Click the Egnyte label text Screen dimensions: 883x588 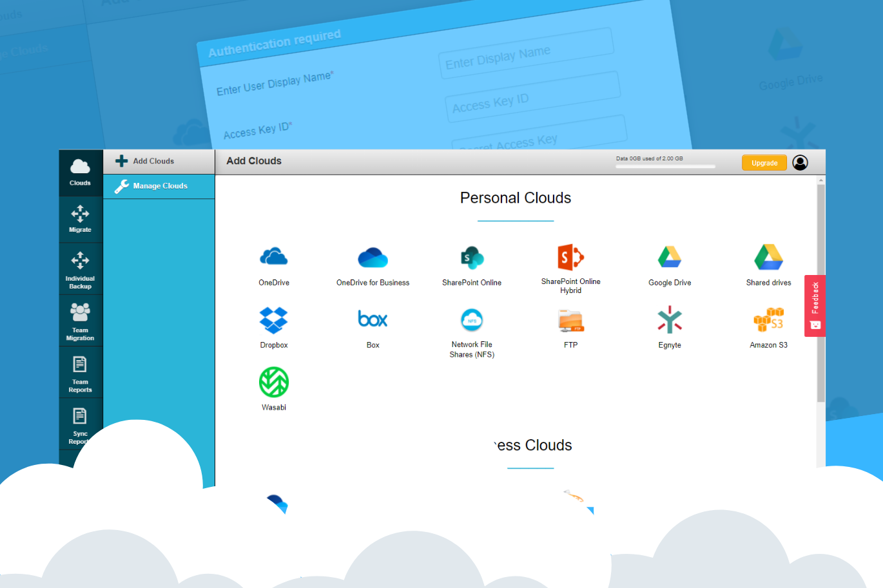(670, 345)
